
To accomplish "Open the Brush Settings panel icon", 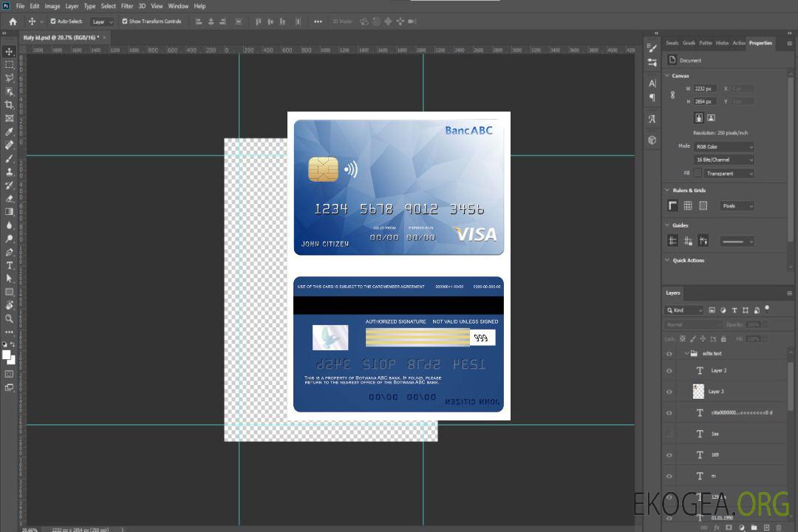I will (x=652, y=48).
